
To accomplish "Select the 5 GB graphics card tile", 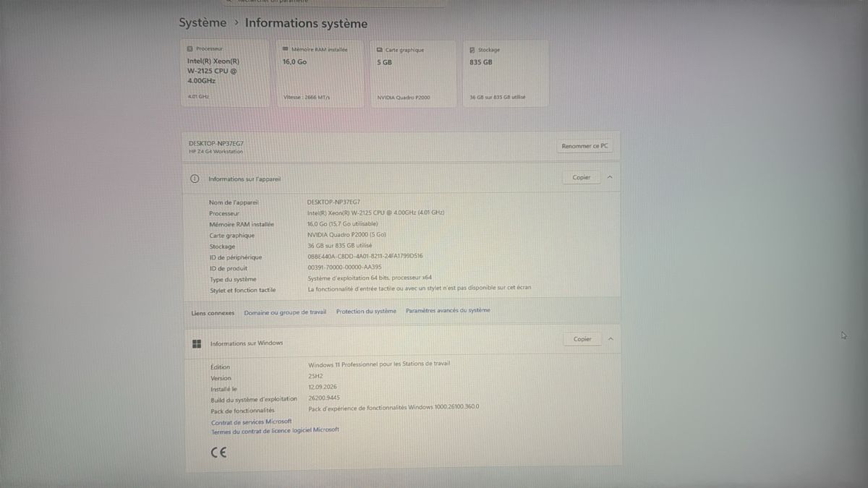I will click(413, 74).
